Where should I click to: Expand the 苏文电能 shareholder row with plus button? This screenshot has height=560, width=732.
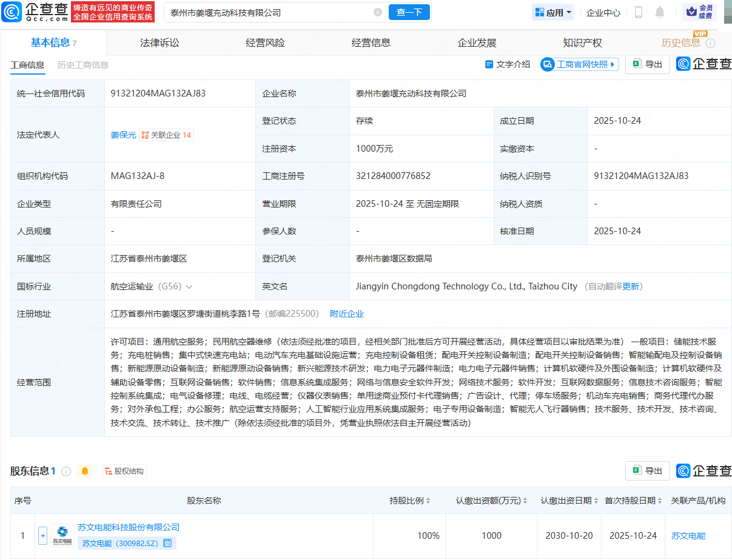click(42, 536)
